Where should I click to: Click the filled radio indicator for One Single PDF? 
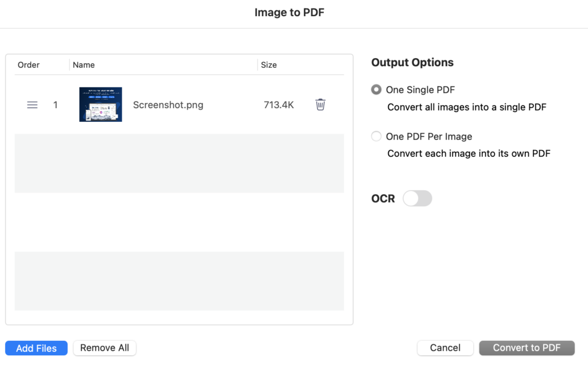(x=376, y=90)
